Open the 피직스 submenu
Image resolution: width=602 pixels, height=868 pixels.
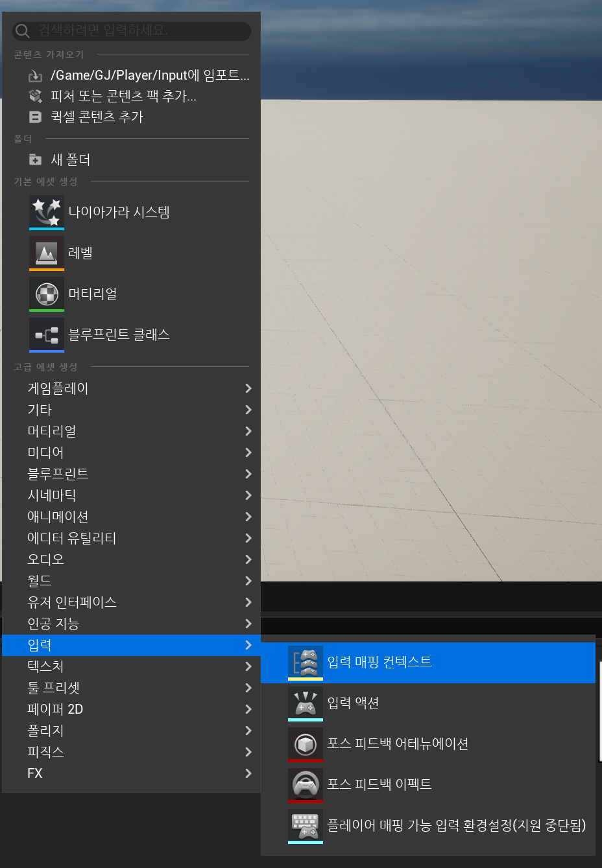point(132,752)
